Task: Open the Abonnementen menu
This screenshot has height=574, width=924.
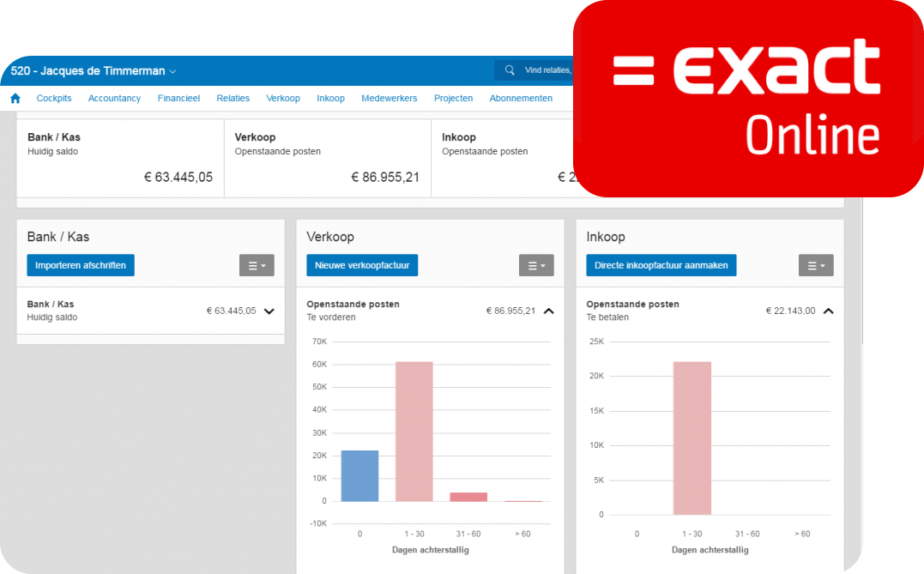Action: click(x=521, y=99)
